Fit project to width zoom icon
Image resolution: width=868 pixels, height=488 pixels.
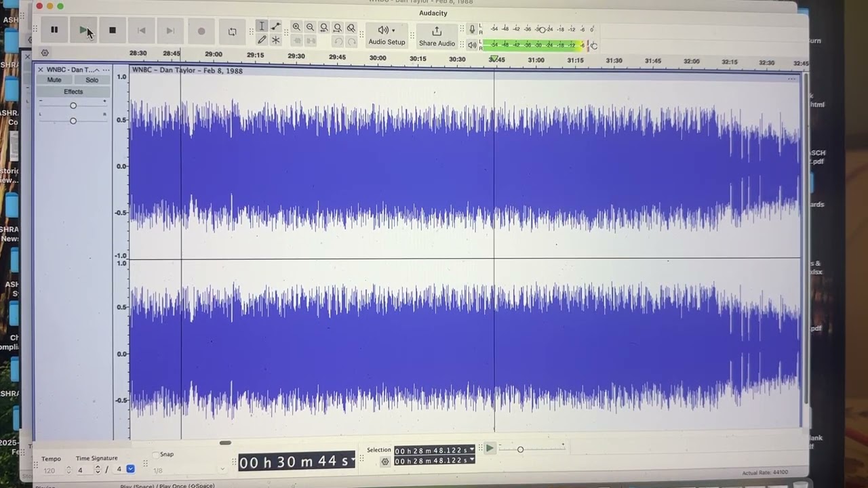click(337, 28)
